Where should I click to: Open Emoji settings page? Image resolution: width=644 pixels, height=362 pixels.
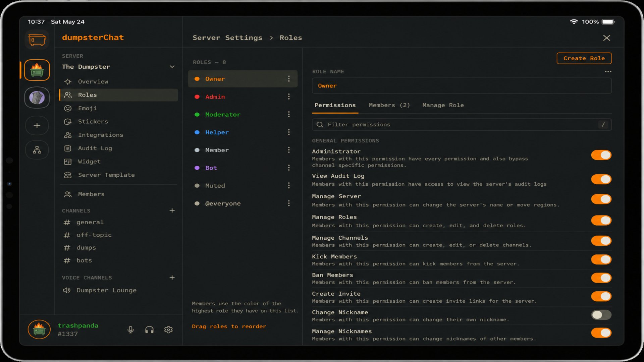point(118,108)
